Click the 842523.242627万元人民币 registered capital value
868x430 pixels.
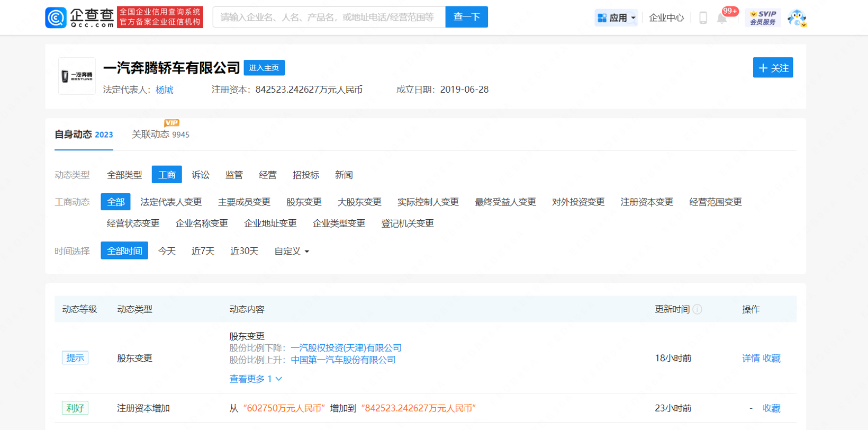(309, 89)
